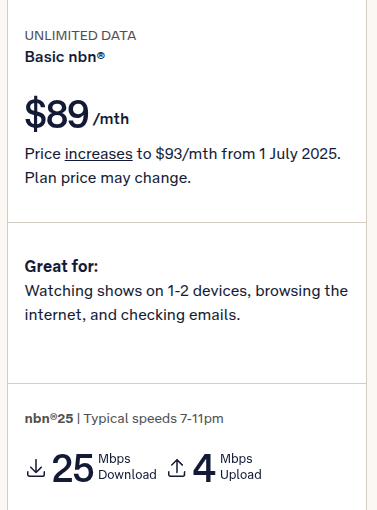Click the download arrow icon

36,468
